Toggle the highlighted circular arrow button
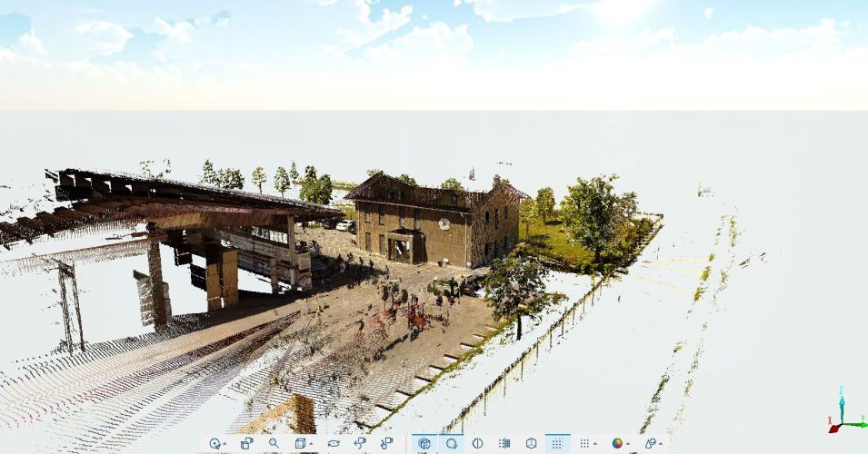 [x=451, y=444]
